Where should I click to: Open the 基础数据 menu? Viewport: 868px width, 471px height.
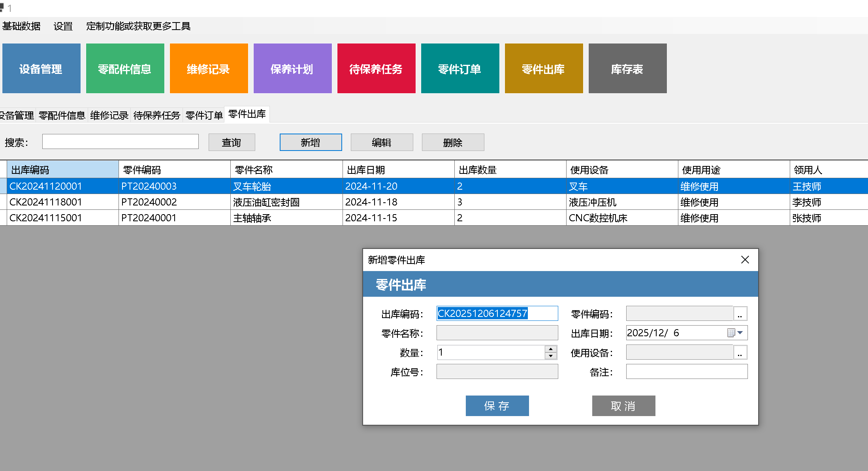[21, 26]
